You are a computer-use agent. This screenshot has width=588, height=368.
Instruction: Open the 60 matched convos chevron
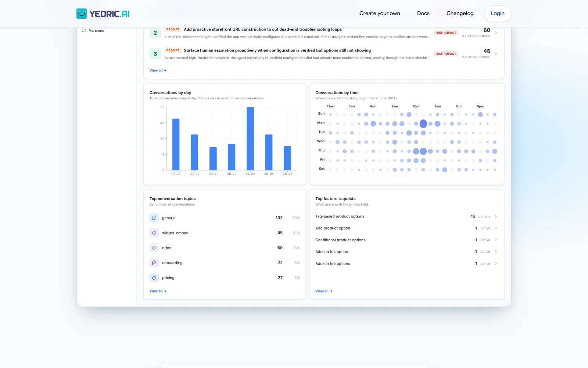pos(496,33)
